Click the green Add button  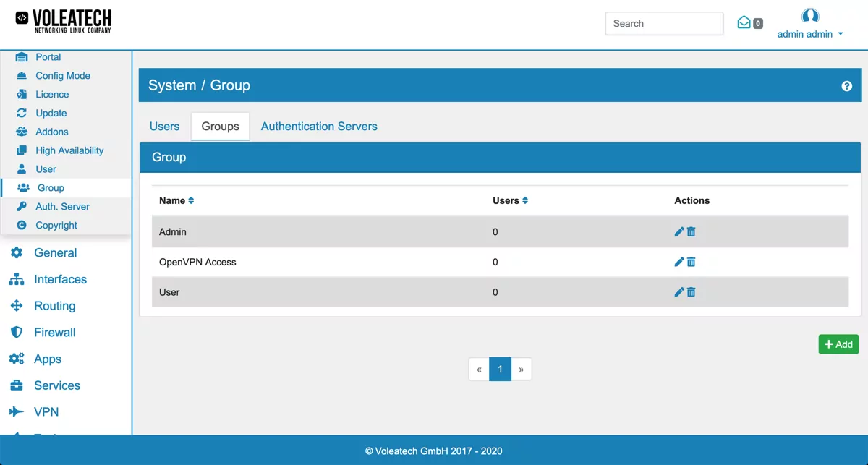pos(838,344)
